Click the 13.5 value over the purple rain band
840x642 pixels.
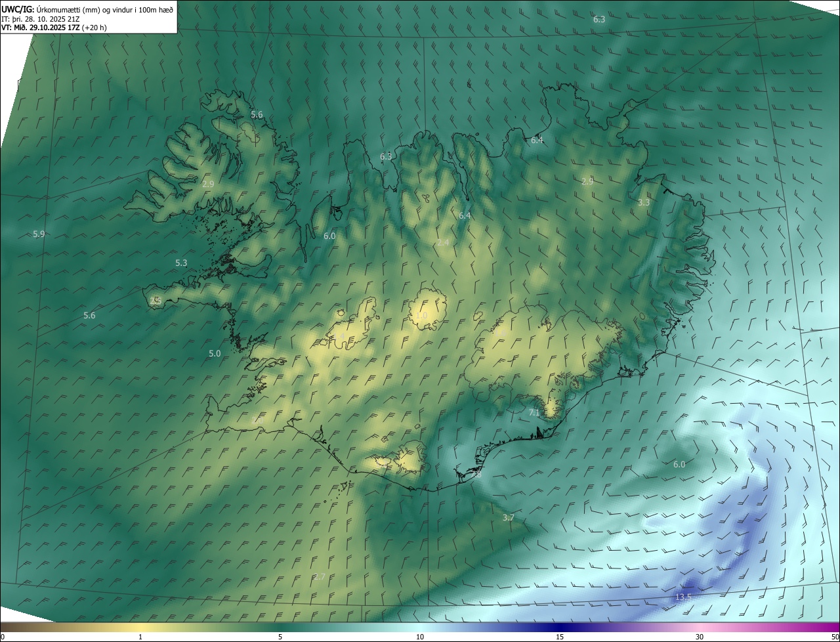pyautogui.click(x=683, y=597)
